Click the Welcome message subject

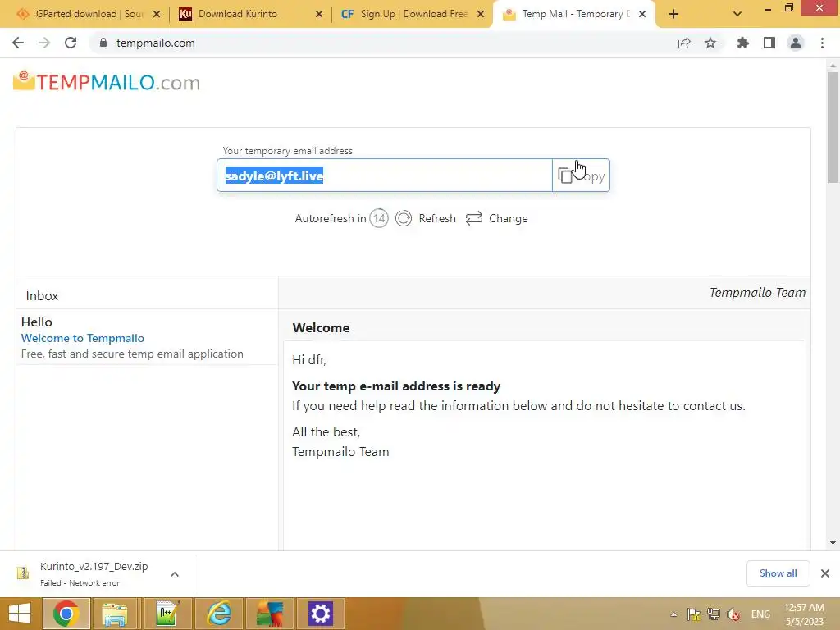tap(321, 328)
